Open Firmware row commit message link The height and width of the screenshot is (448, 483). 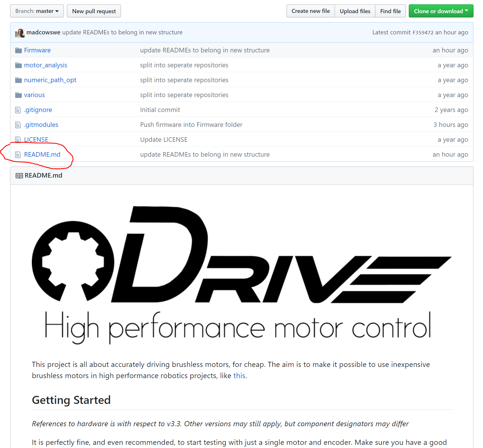tap(205, 50)
